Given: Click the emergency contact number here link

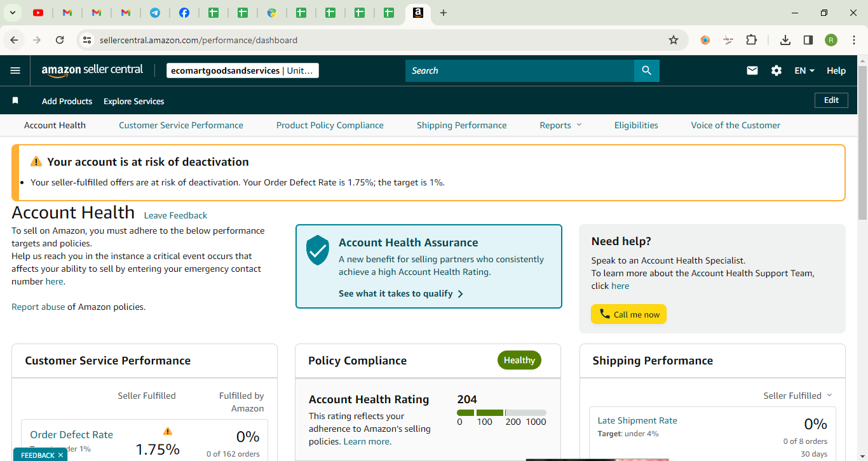Looking at the screenshot, I should coord(55,281).
